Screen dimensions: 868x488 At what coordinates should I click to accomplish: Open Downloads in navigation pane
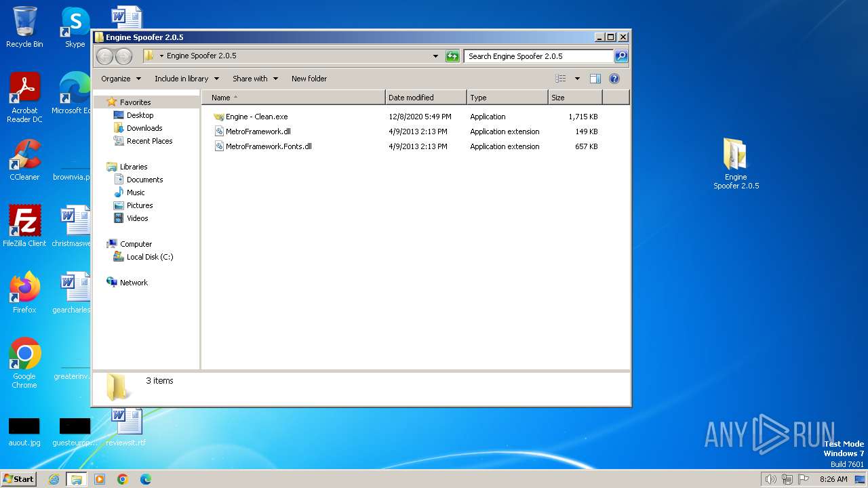(144, 128)
